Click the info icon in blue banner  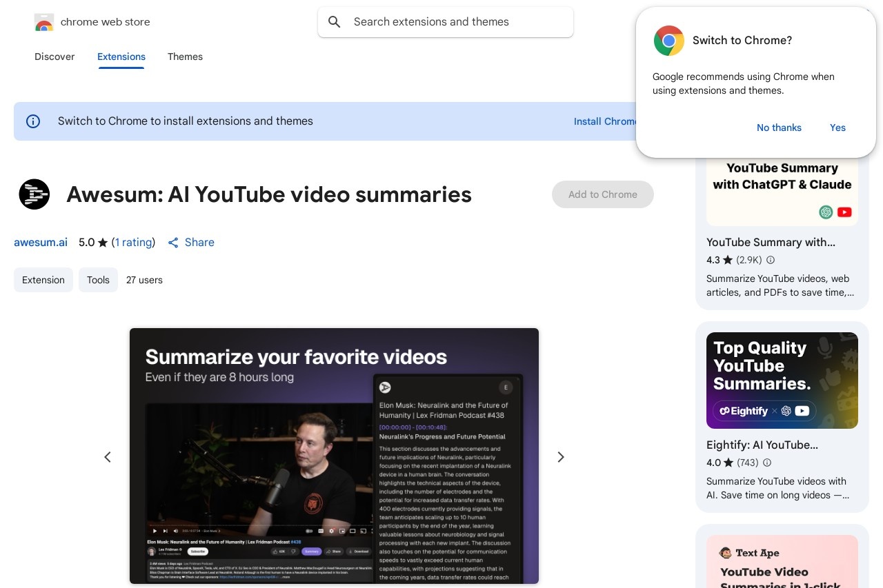point(33,121)
